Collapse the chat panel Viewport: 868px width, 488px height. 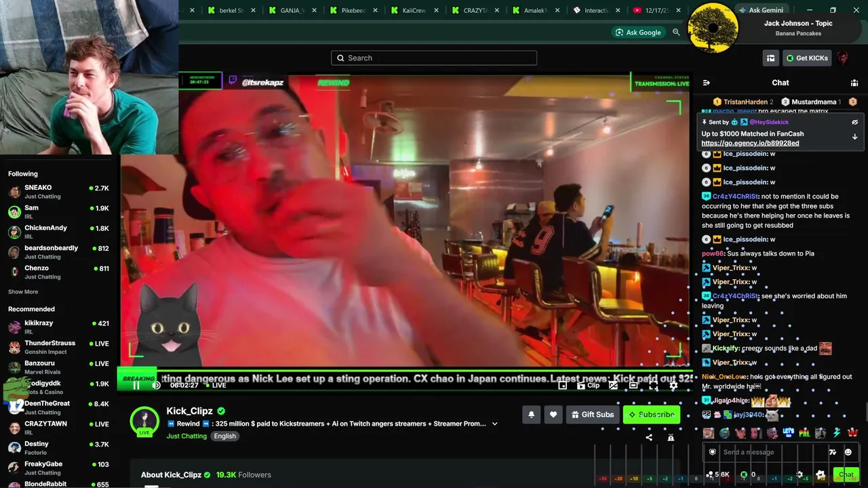(x=706, y=83)
